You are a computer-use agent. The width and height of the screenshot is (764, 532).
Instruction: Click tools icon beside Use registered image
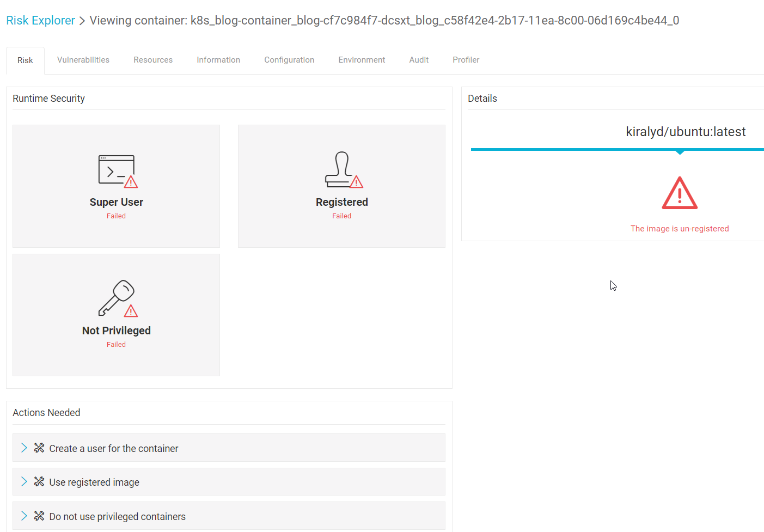click(x=39, y=482)
